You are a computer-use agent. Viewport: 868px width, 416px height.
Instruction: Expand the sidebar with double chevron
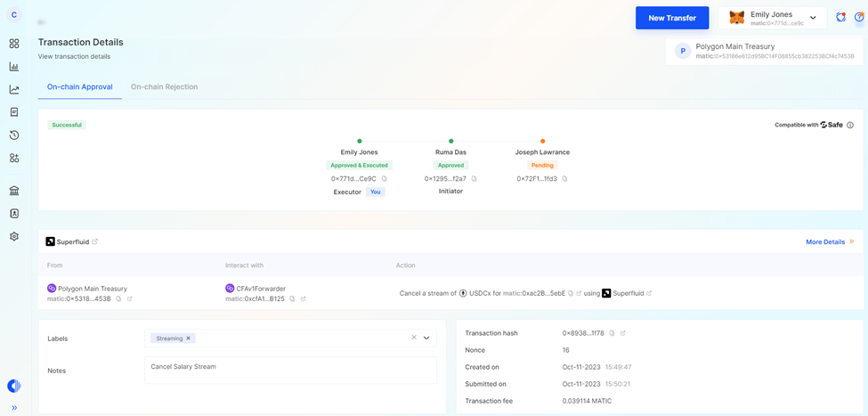[x=14, y=408]
